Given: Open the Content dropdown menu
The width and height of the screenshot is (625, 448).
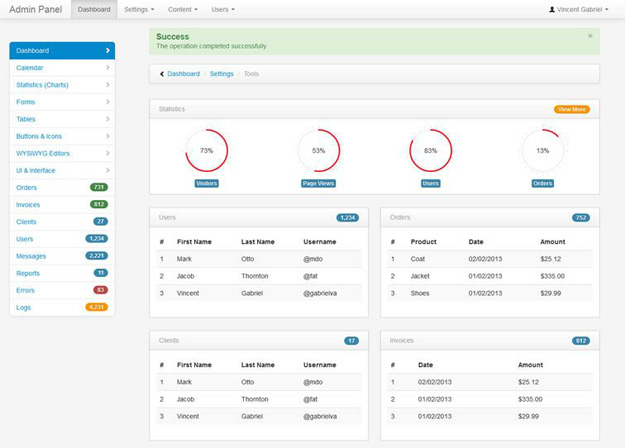Looking at the screenshot, I should point(183,9).
